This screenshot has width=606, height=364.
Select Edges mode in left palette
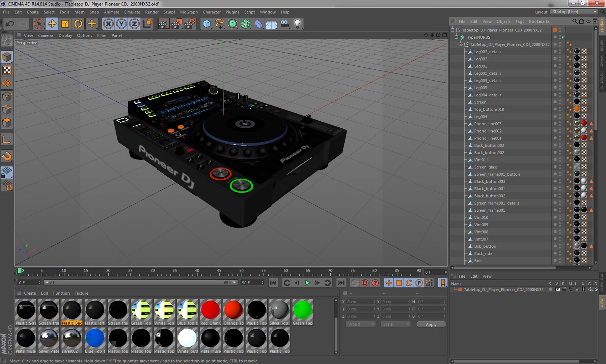pos(7,110)
